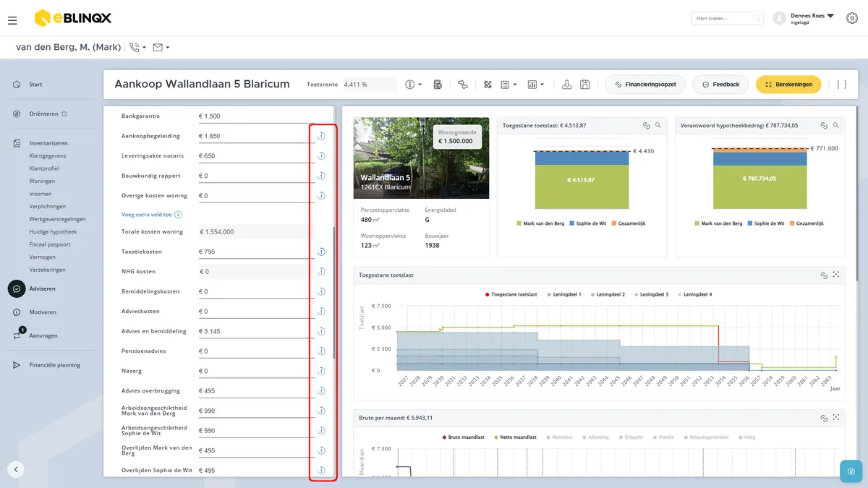Click Voeg extra veld toe link
This screenshot has height=488, width=868.
tap(151, 215)
